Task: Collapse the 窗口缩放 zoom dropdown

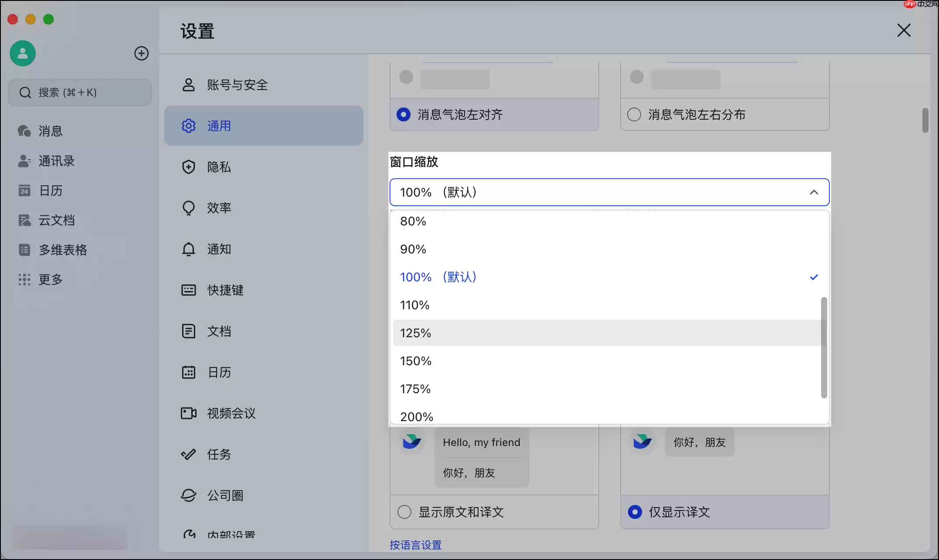Action: pyautogui.click(x=814, y=192)
